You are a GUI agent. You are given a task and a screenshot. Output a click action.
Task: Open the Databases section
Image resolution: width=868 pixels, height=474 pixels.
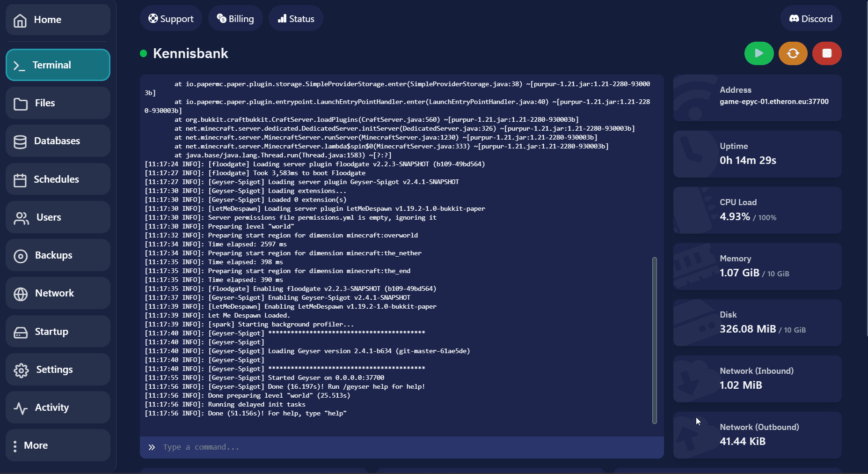coord(58,141)
